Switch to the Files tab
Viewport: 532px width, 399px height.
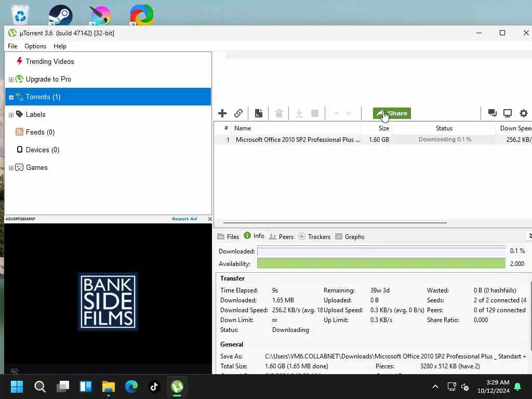click(229, 236)
